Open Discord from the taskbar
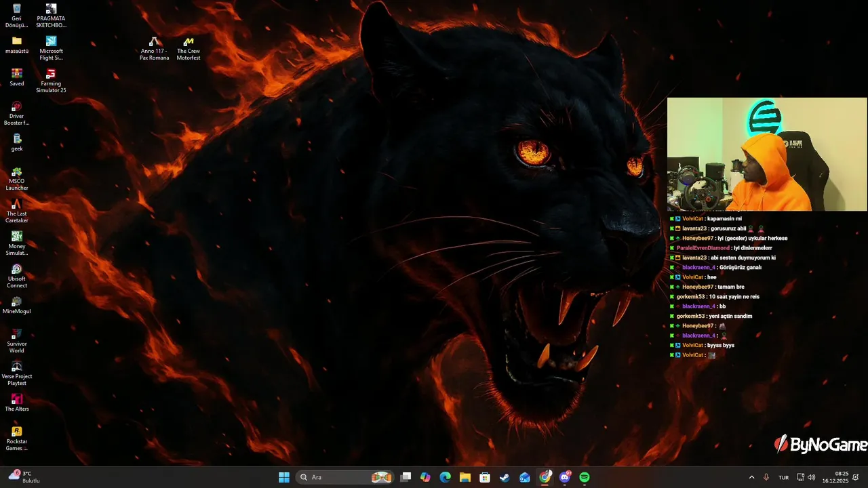Image resolution: width=868 pixels, height=488 pixels. 565,477
